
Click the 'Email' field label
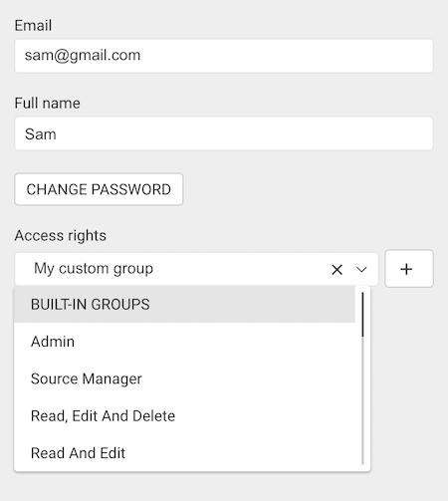pyautogui.click(x=33, y=26)
